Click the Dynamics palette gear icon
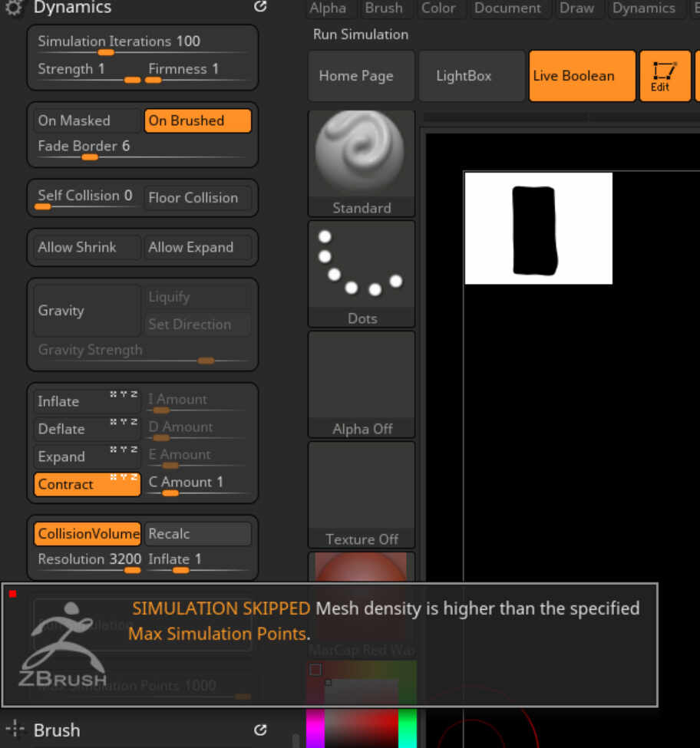The height and width of the screenshot is (748, 700). [x=13, y=7]
